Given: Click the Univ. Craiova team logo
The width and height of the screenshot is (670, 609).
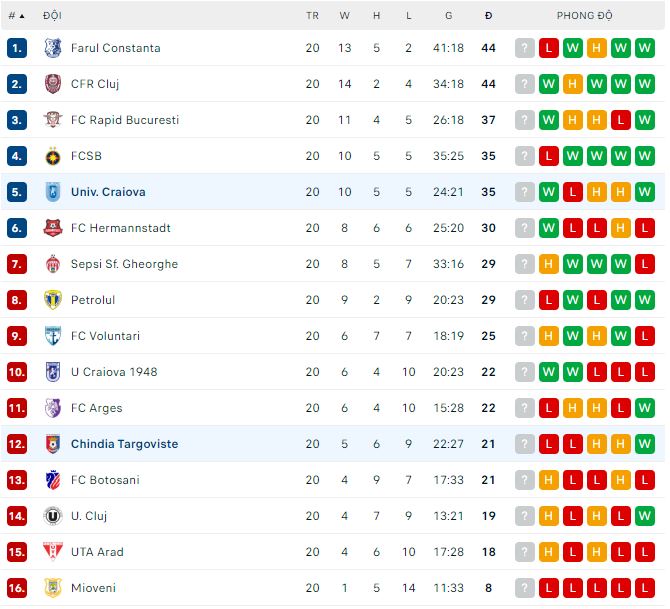Looking at the screenshot, I should click(x=53, y=192).
